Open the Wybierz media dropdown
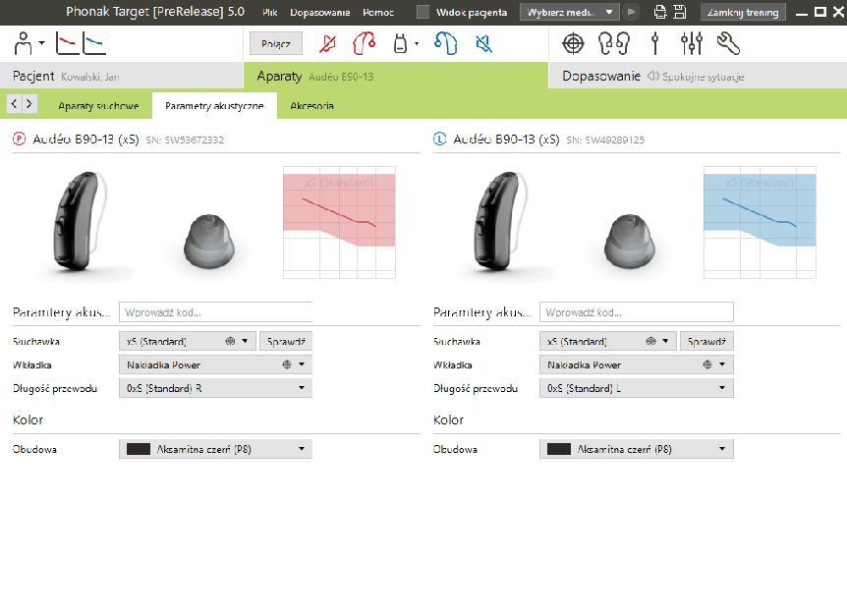This screenshot has height=616, width=847. click(569, 12)
